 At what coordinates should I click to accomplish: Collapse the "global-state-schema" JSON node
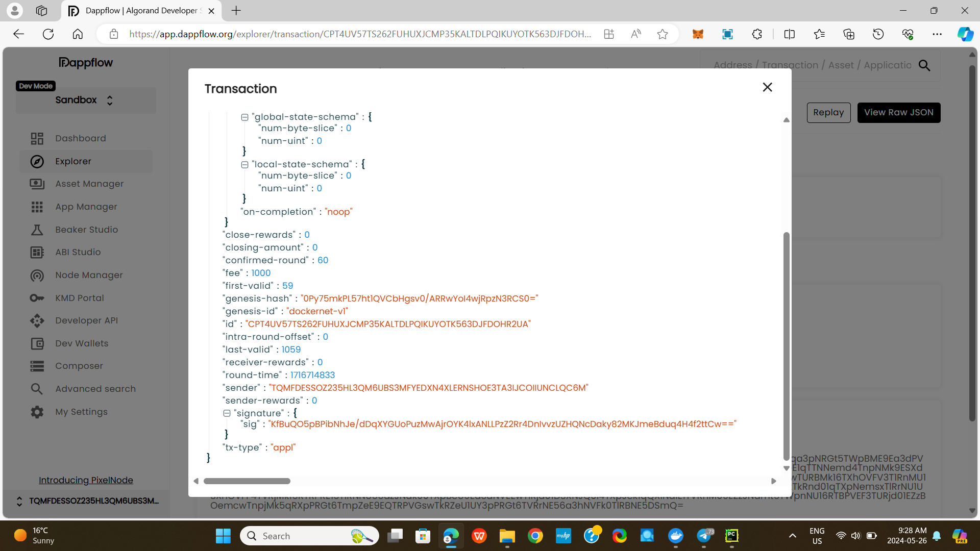pos(244,117)
